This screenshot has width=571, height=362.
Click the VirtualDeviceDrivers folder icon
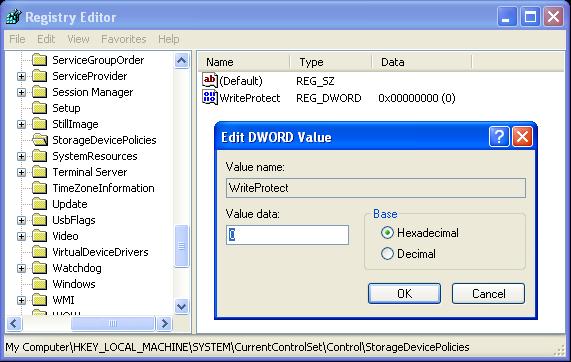39,252
